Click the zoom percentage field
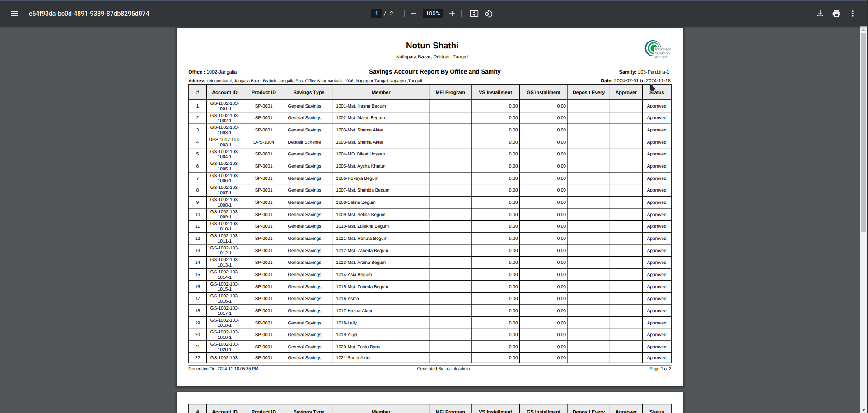868x413 pixels. coord(433,14)
